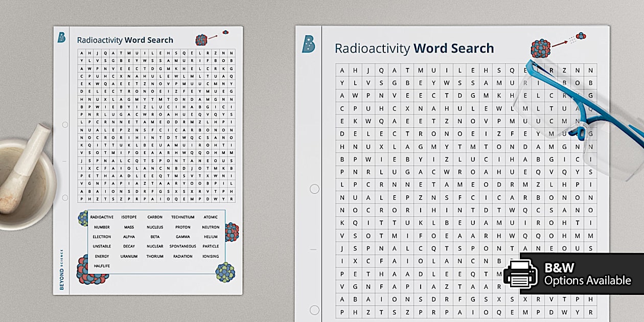644x322 pixels.
Task: Check off ISOTOPE in the word list
Action: coord(129,217)
